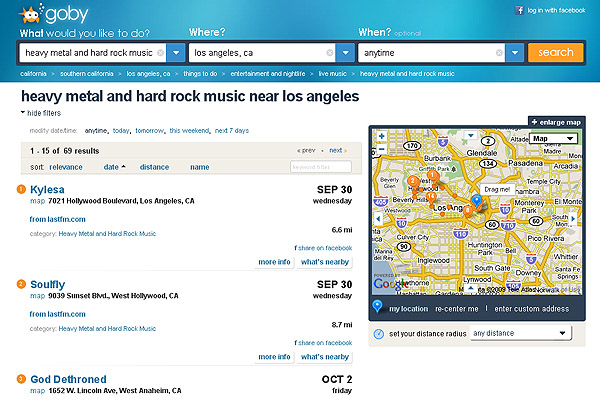
Task: Pan the map up with top arrow
Action: click(x=471, y=135)
